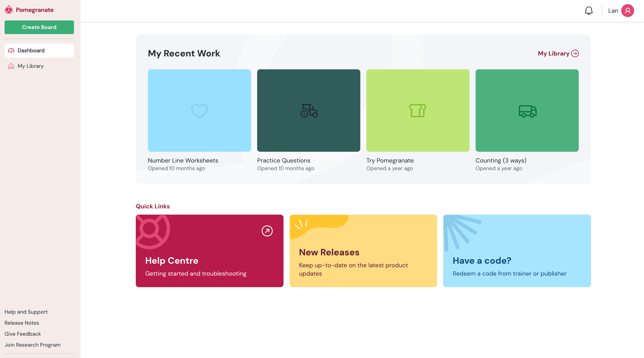This screenshot has width=644, height=358.
Task: Click the Lan username in header
Action: tap(613, 11)
